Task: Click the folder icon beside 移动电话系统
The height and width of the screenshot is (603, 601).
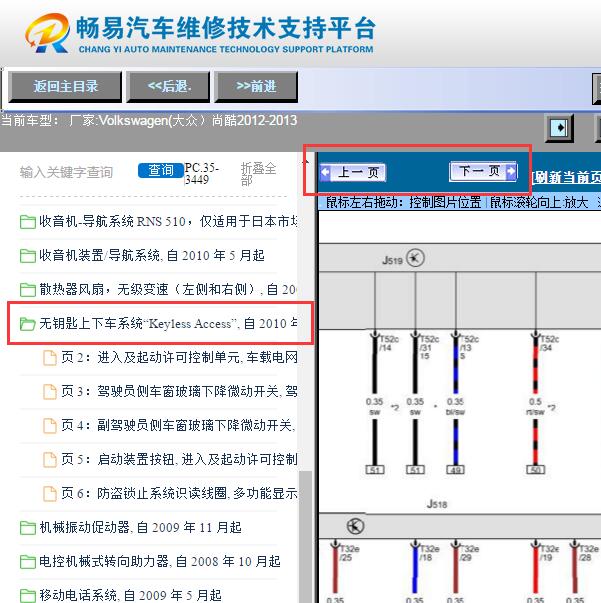Action: tap(28, 596)
